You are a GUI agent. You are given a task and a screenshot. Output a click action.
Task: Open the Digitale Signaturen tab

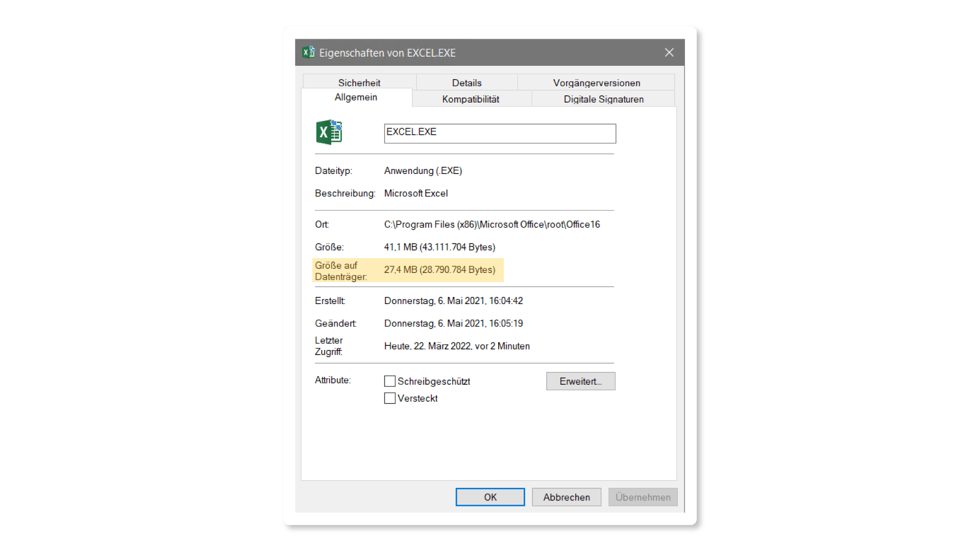pyautogui.click(x=603, y=99)
